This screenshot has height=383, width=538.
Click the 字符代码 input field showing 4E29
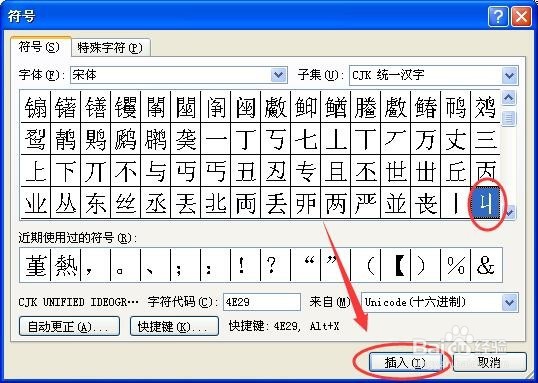[262, 302]
